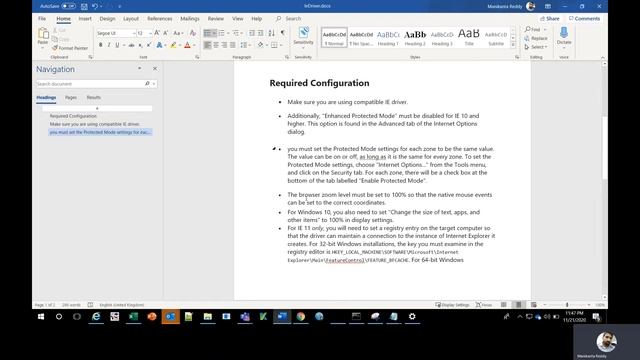Open Paragraph dialog launcher
Viewport: 640px width, 360px height.
[x=287, y=57]
